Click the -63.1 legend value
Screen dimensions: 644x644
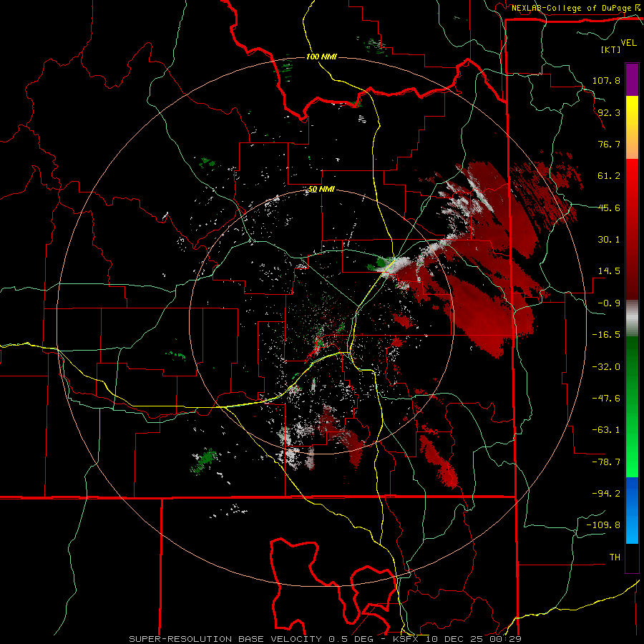click(x=606, y=430)
